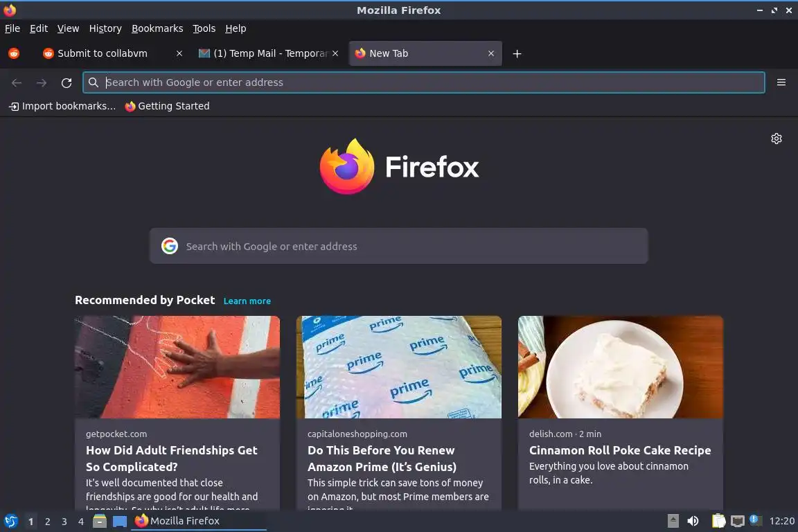Open the History menu

pyautogui.click(x=105, y=28)
